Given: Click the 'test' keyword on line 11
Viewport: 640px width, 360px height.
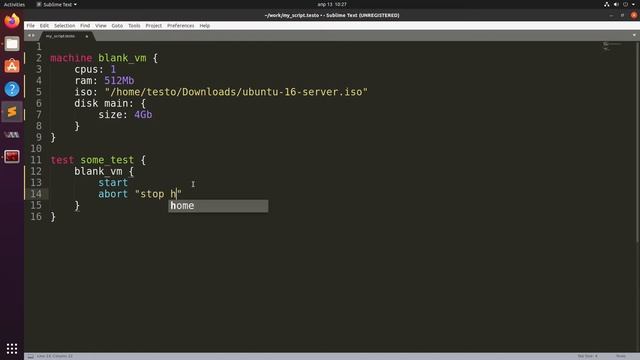Looking at the screenshot, I should pos(62,160).
